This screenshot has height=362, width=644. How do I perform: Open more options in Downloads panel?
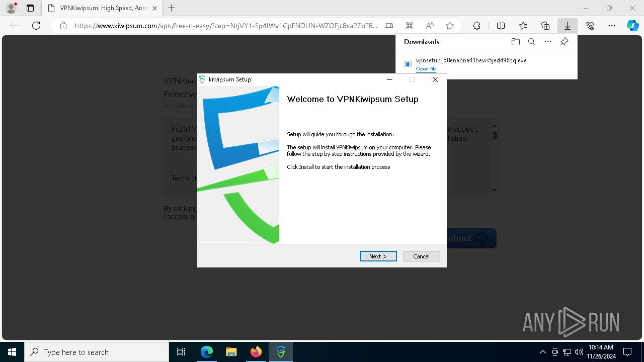[x=548, y=42]
